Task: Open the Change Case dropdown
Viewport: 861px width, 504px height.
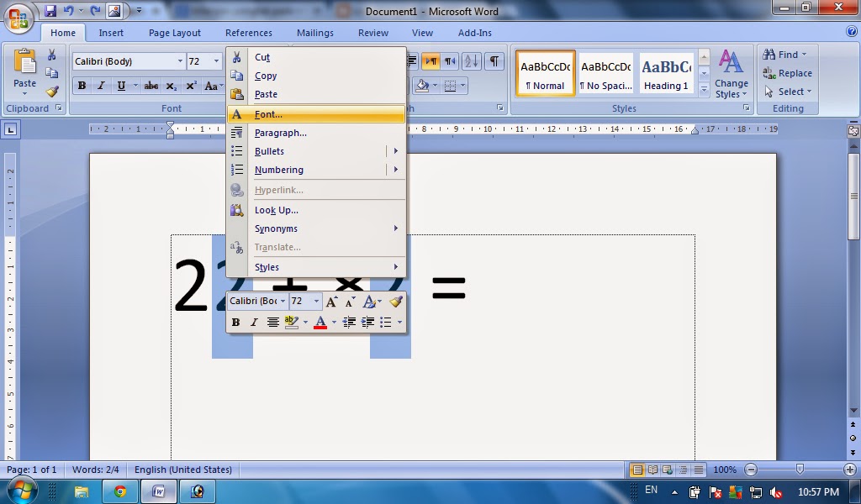Action: [x=213, y=86]
